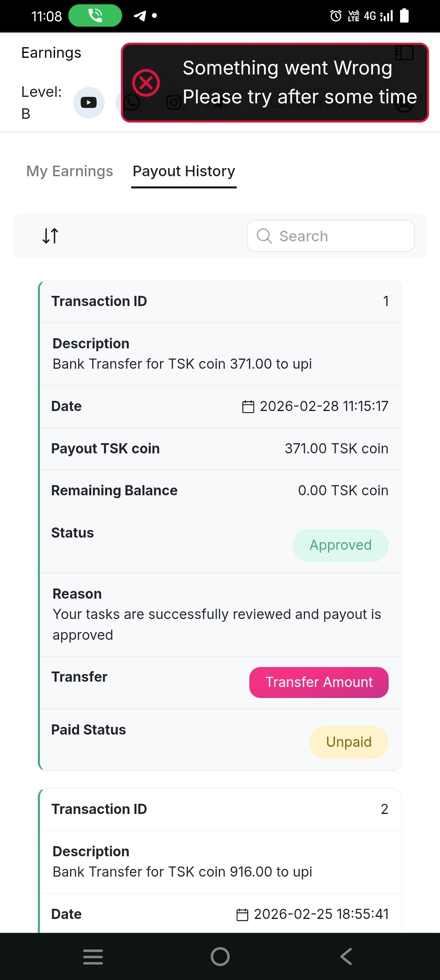Image resolution: width=440 pixels, height=980 pixels.
Task: Switch to the My Earnings tab
Action: (x=70, y=171)
